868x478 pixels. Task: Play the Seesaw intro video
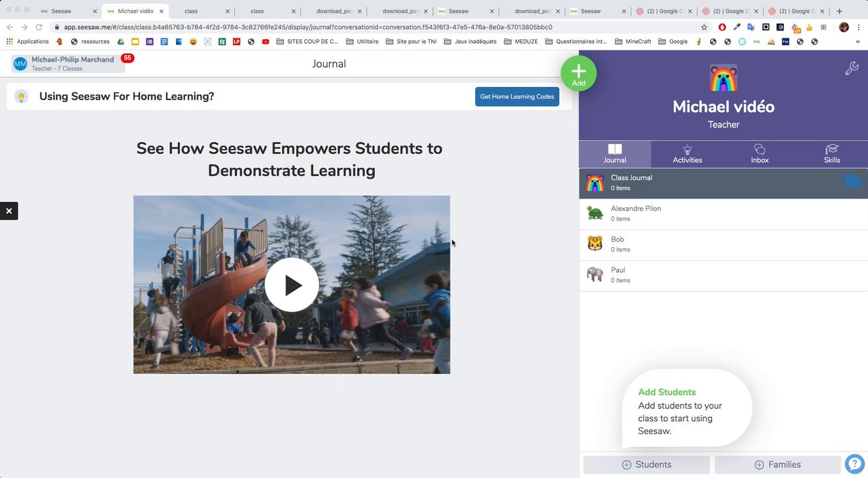pyautogui.click(x=291, y=285)
